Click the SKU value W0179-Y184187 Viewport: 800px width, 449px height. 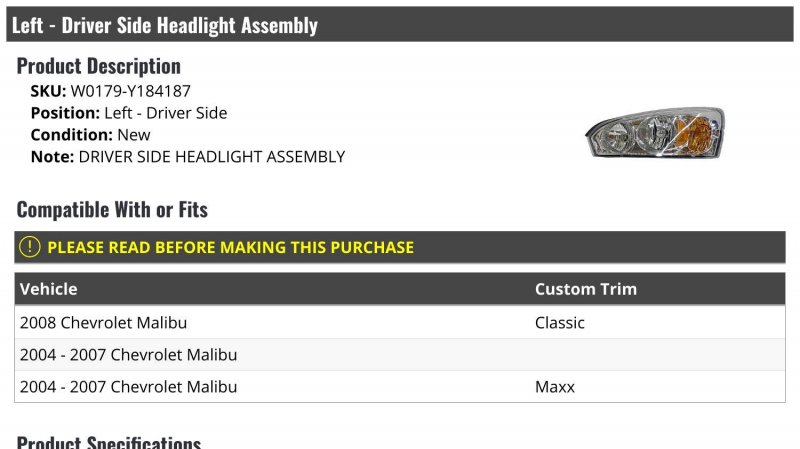point(130,91)
